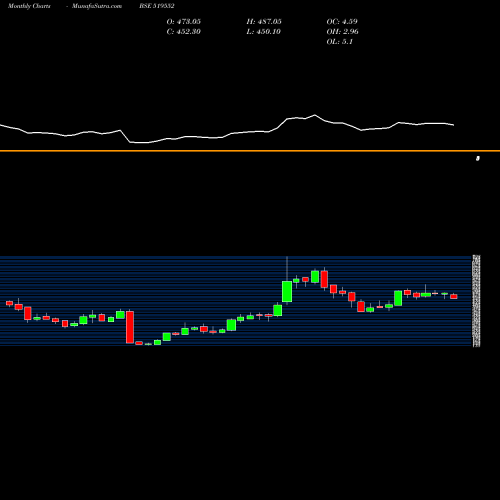
Task: Click the MunafaSutra.com source label
Action: pos(97,6)
